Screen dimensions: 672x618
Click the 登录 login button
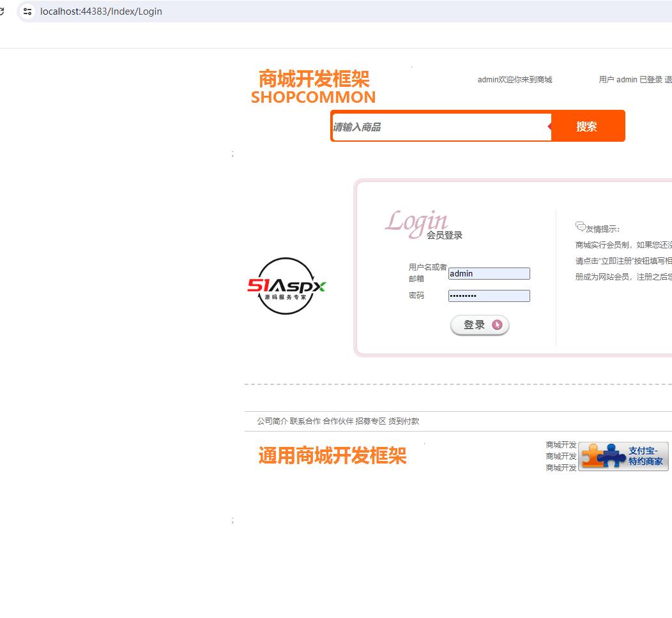click(480, 325)
